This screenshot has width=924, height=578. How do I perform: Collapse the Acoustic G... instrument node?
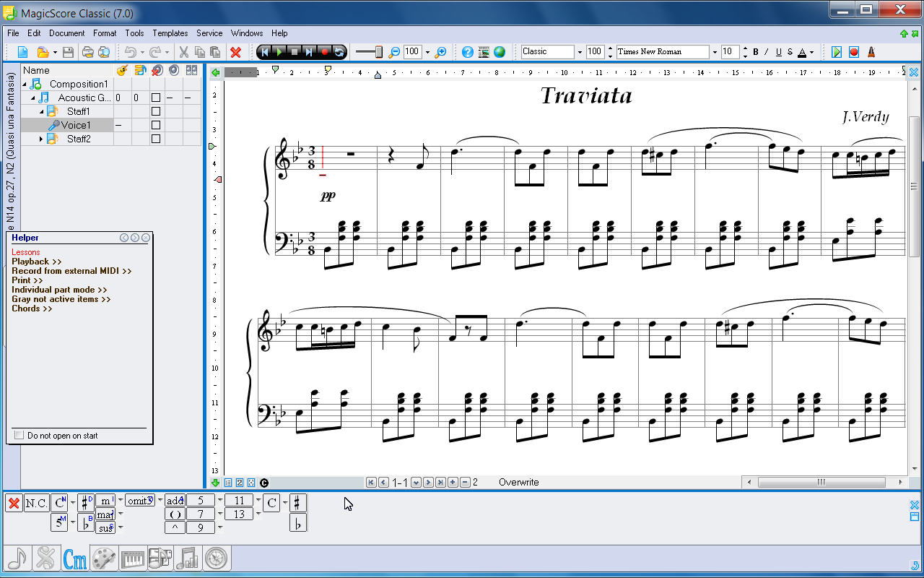tap(33, 98)
